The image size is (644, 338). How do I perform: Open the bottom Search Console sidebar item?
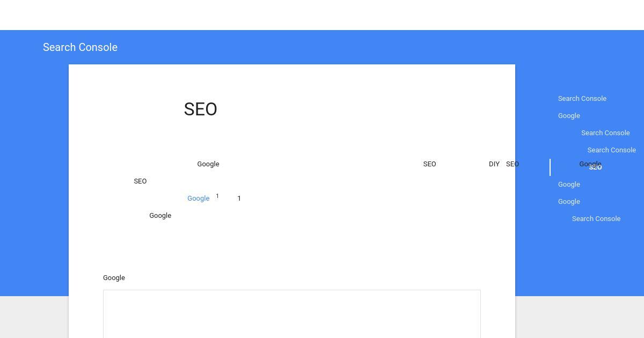596,219
